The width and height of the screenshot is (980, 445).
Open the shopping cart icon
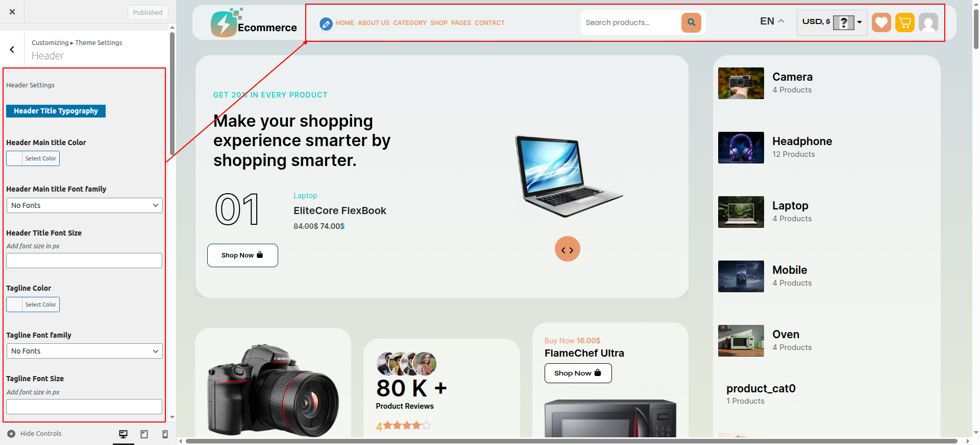(904, 22)
